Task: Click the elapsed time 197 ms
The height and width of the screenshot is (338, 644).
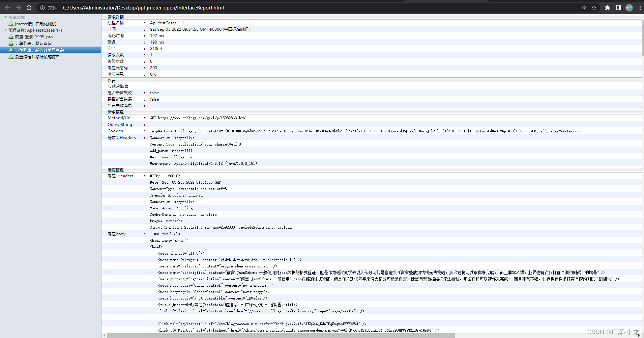Action: [157, 35]
